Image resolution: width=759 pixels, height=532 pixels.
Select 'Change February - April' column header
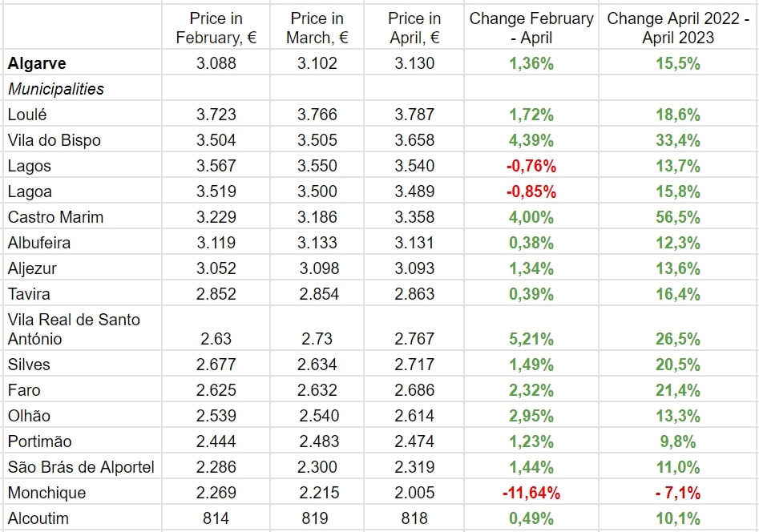pos(531,28)
